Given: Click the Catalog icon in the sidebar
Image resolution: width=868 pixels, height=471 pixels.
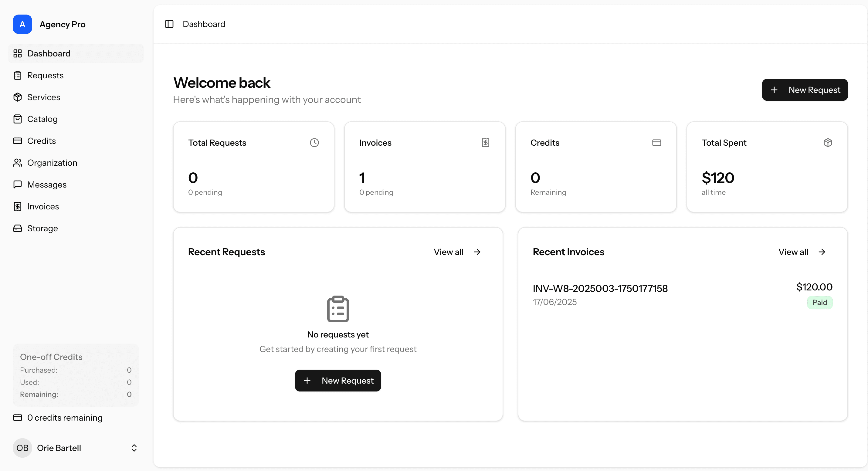Looking at the screenshot, I should pyautogui.click(x=18, y=119).
